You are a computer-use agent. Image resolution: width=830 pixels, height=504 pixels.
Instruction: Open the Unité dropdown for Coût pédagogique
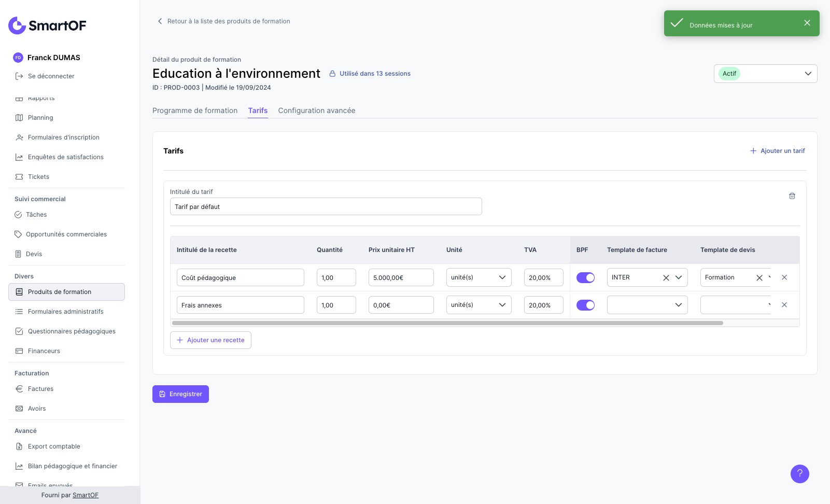(479, 277)
